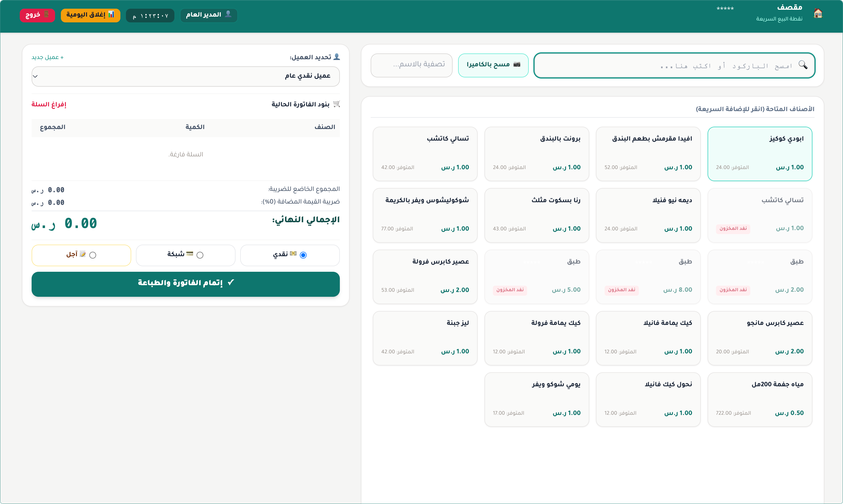Click the 0.50 ر.س price on مياه جفمة
This screenshot has height=504, width=843.
coord(789,413)
